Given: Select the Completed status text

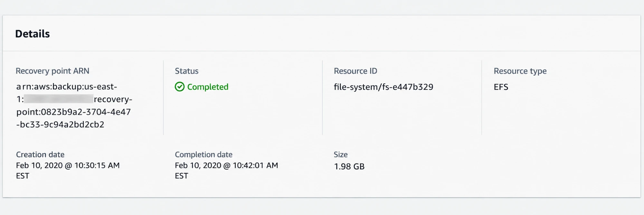Looking at the screenshot, I should (x=208, y=87).
